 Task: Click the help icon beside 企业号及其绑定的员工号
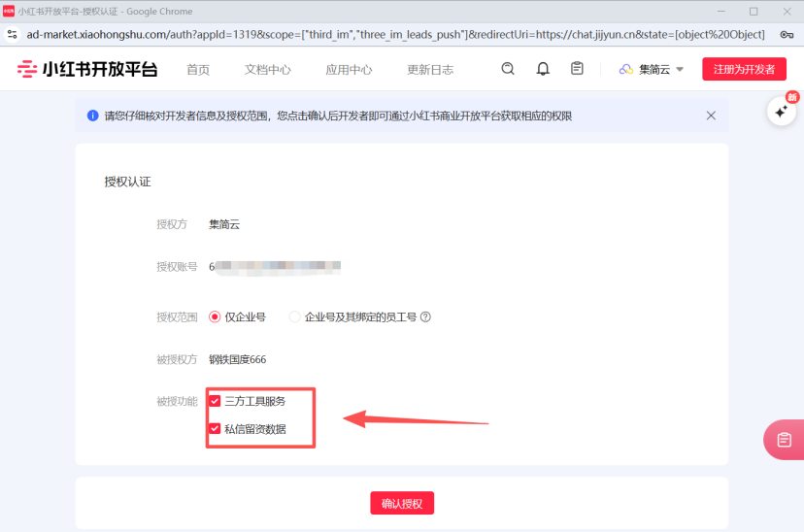(425, 317)
